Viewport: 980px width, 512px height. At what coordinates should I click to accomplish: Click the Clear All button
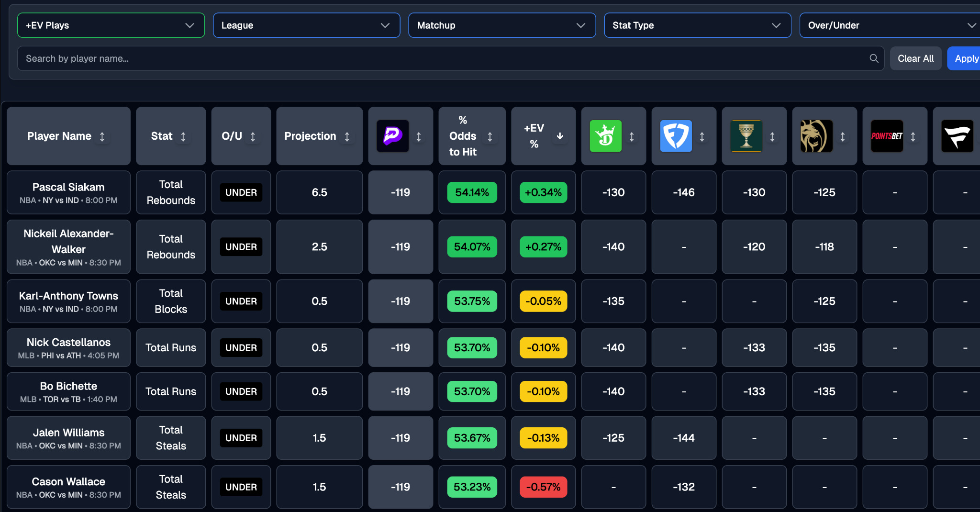pyautogui.click(x=916, y=58)
